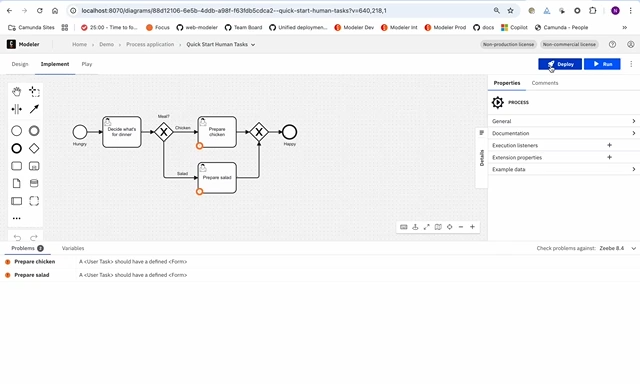Create a data object reference from palette
This screenshot has width=640, height=384.
point(16,183)
